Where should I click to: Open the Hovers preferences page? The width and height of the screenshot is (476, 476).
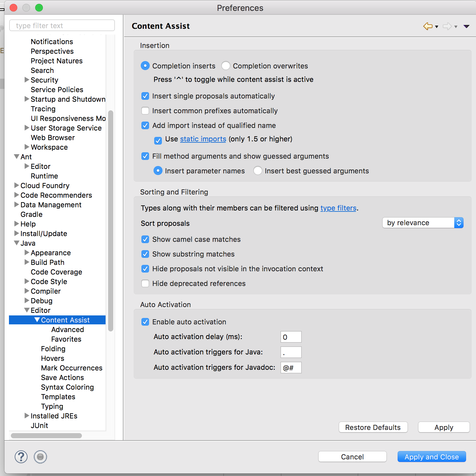click(x=52, y=358)
